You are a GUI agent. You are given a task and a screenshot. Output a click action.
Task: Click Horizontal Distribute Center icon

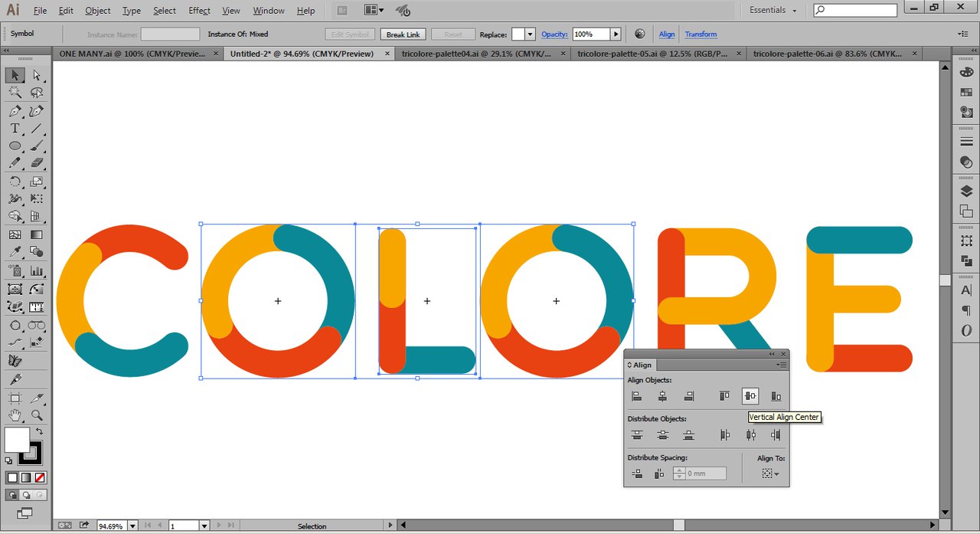pos(750,435)
